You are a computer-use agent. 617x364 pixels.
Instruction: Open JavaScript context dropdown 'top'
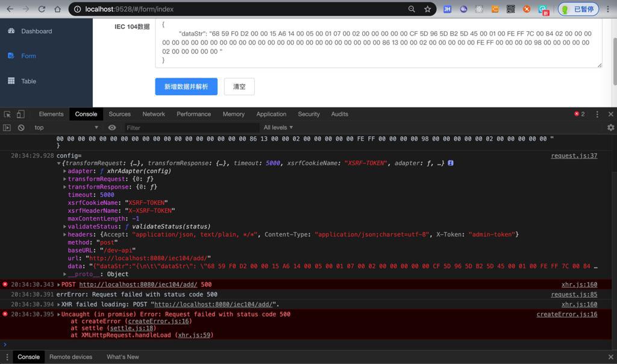coord(66,128)
